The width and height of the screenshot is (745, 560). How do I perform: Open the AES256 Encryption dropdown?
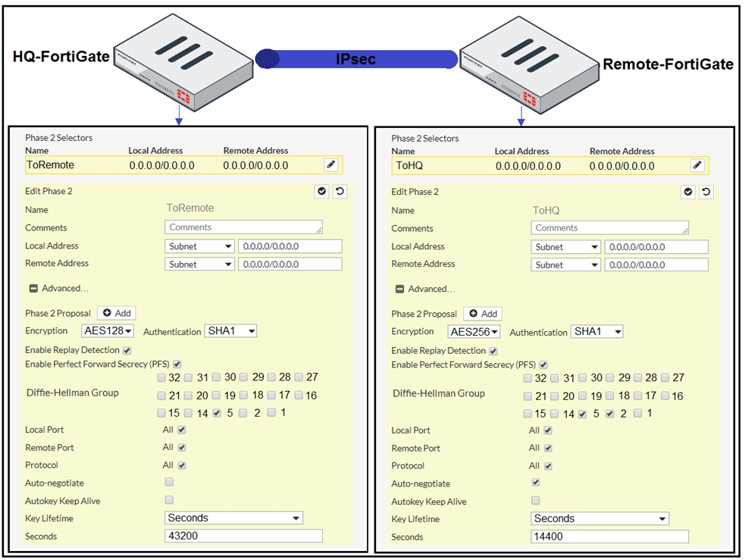(474, 332)
